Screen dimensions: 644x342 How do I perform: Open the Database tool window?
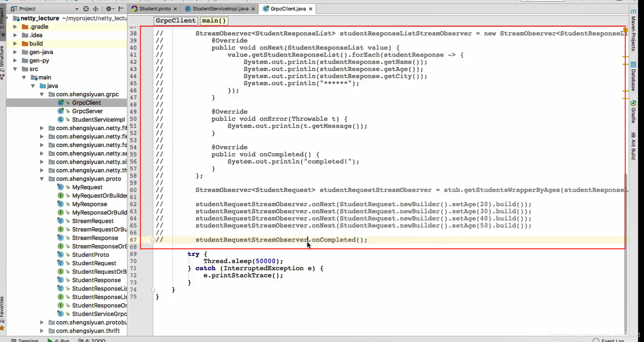pos(633,76)
